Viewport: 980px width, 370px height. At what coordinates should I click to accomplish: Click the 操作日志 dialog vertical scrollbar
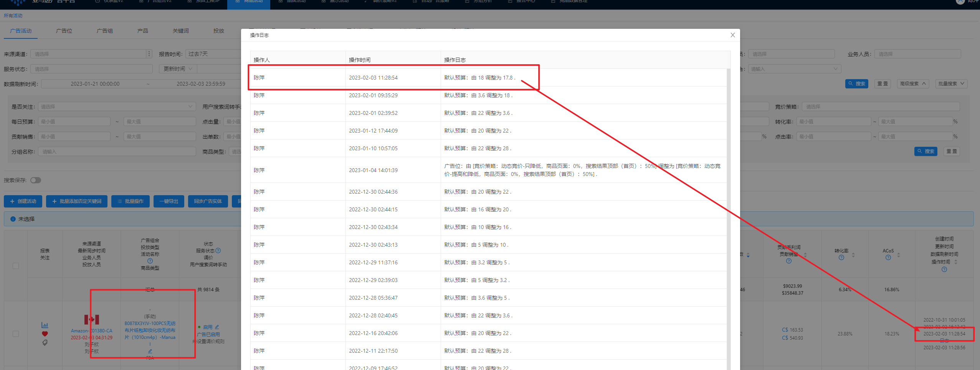(x=729, y=219)
